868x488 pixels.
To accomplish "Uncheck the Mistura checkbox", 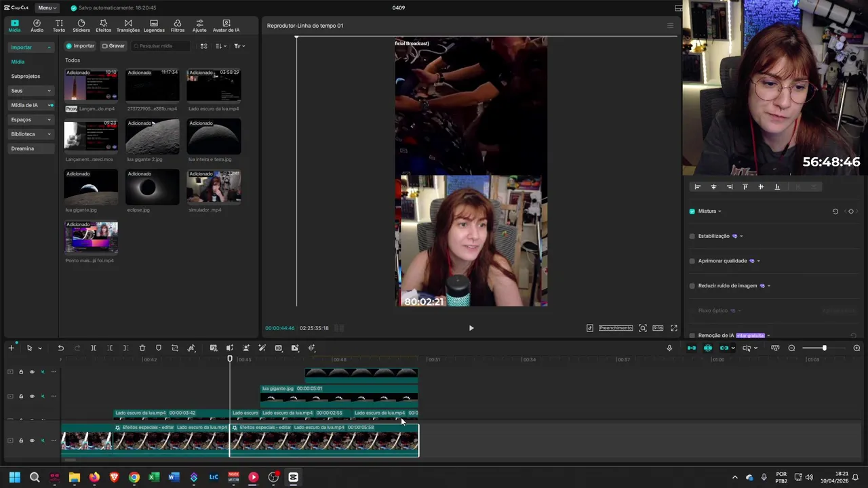I will 692,211.
